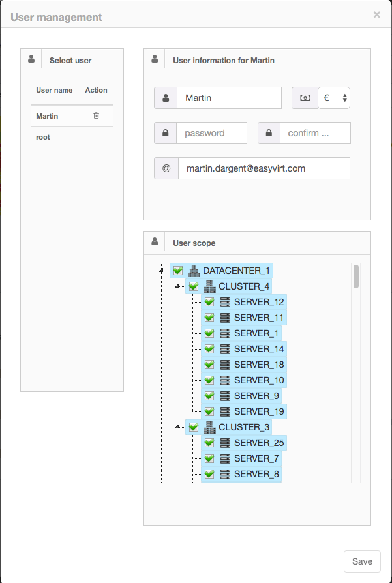The width and height of the screenshot is (392, 583).
Task: Toggle the SERVER_8 checkbox
Action: [x=209, y=474]
